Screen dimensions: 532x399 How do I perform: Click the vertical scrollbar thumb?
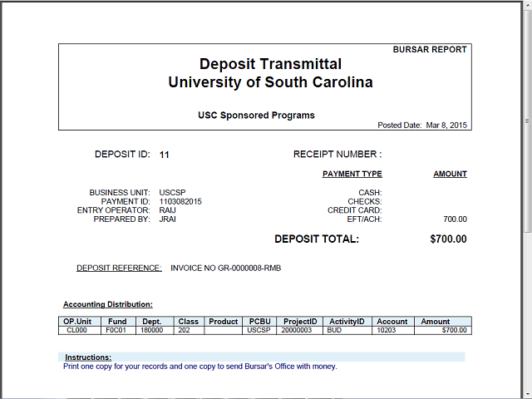(527, 121)
